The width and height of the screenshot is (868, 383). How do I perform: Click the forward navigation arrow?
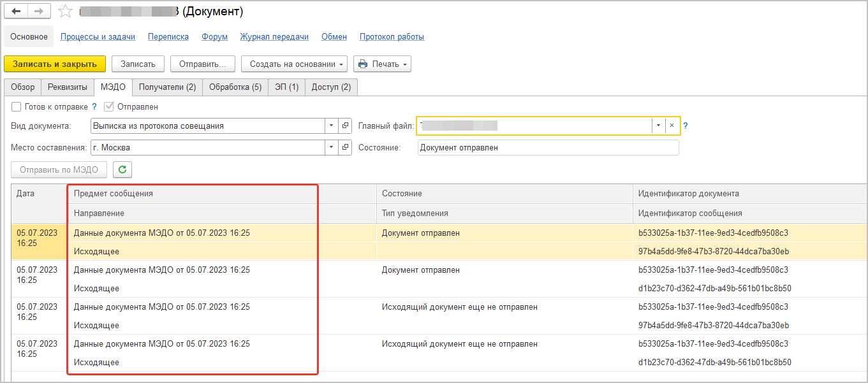point(38,12)
